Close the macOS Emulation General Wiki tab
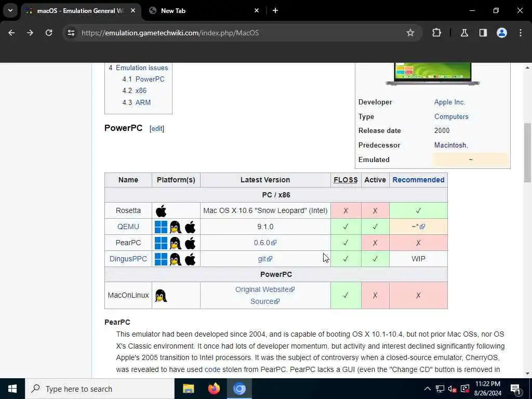Image resolution: width=532 pixels, height=399 pixels. (x=133, y=10)
